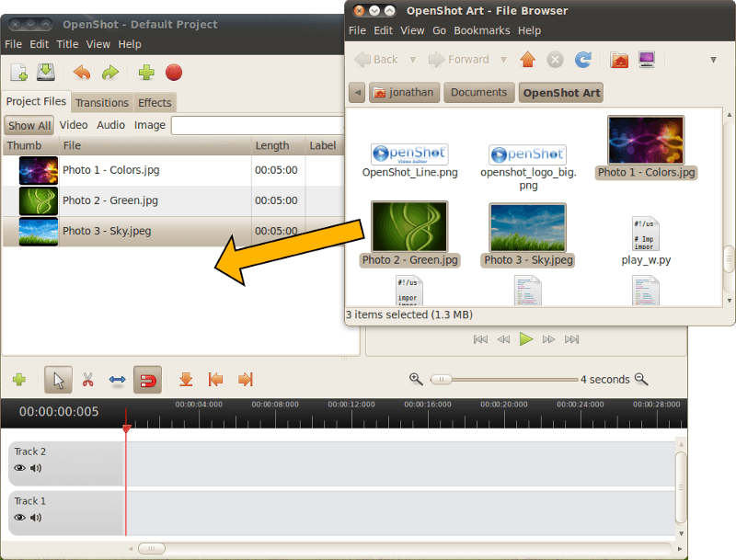Skip to start of preview
736x560 pixels.
click(x=480, y=339)
